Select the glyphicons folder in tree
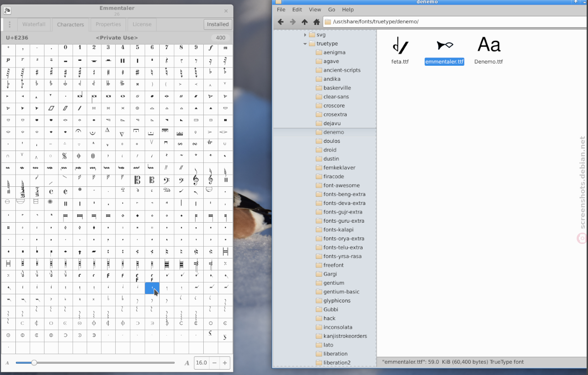 337,301
